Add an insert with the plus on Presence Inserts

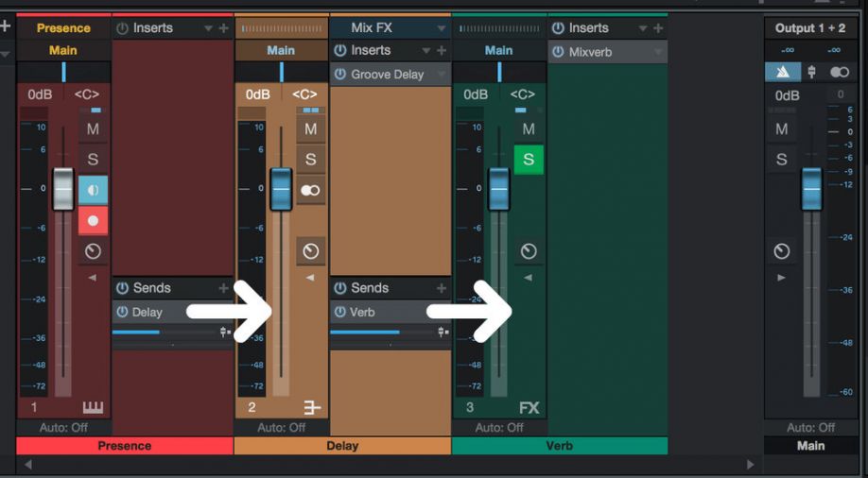pos(224,28)
